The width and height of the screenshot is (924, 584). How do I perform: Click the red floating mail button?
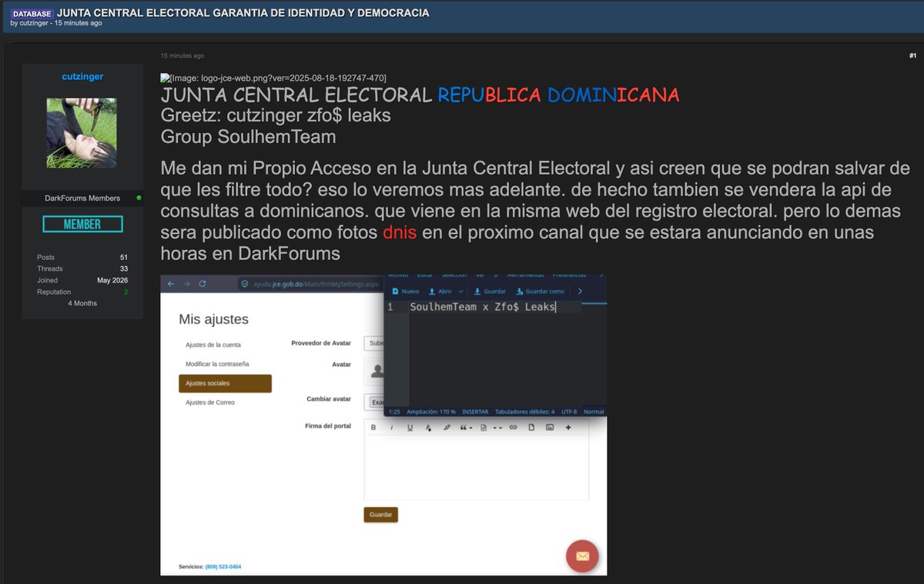[582, 556]
